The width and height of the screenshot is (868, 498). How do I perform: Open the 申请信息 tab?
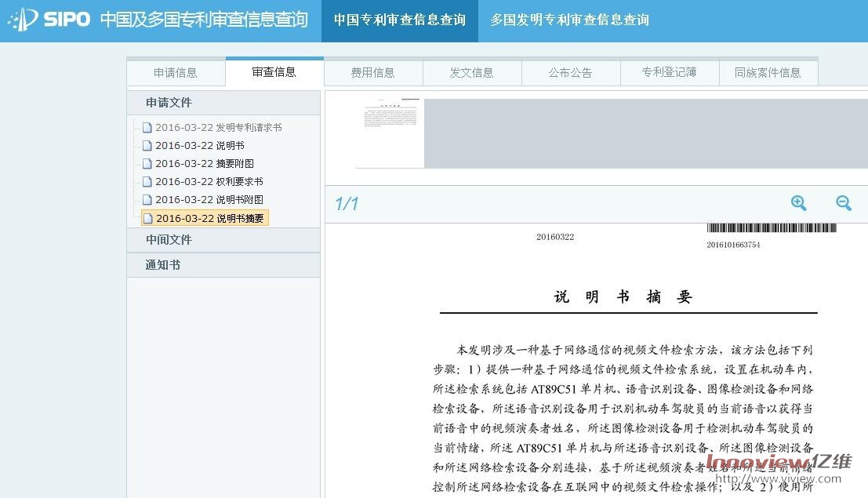176,73
